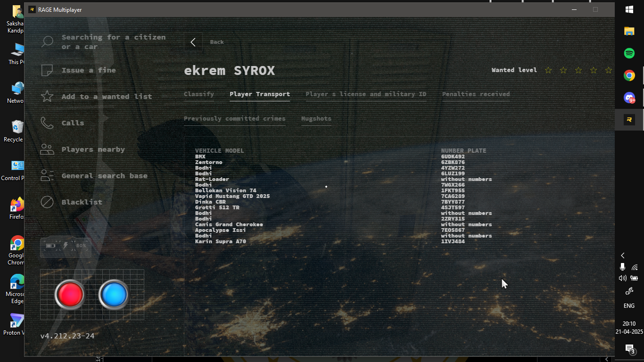The width and height of the screenshot is (644, 362).
Task: Open General search base icon
Action: tap(47, 176)
